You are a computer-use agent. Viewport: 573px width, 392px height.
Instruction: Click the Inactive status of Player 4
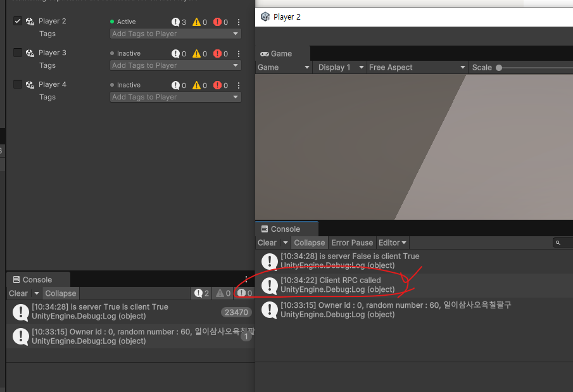click(x=125, y=85)
